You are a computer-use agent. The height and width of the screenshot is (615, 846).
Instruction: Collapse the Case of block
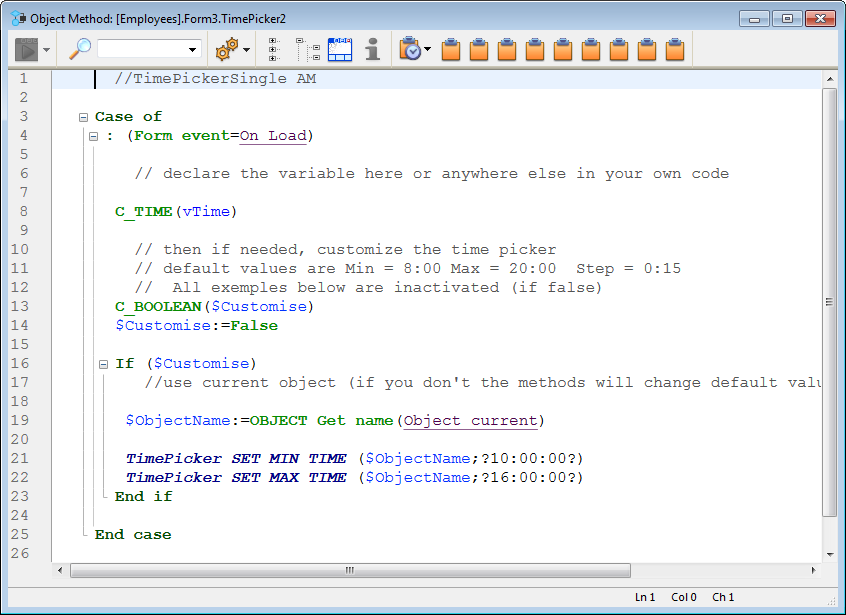point(84,117)
